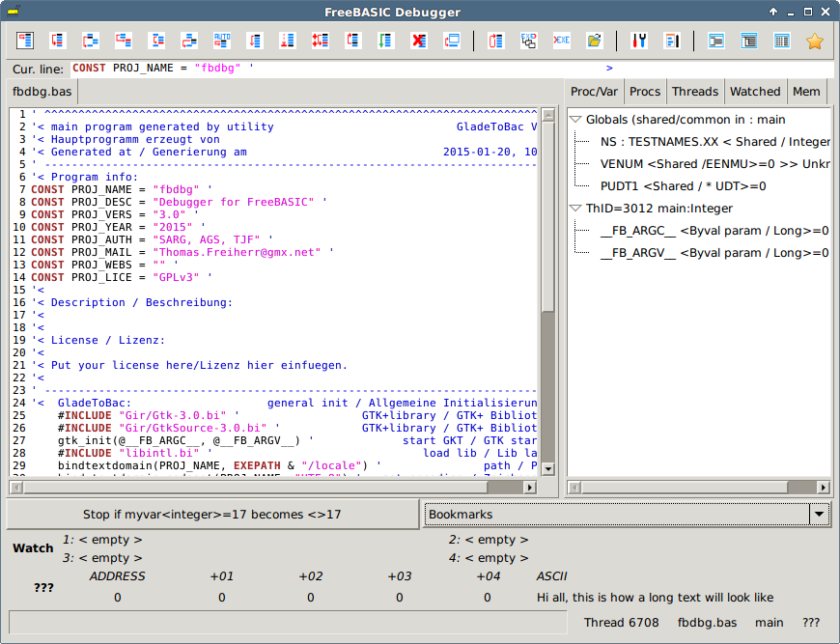This screenshot has height=644, width=840.
Task: Open the Watched tab
Action: (x=755, y=91)
